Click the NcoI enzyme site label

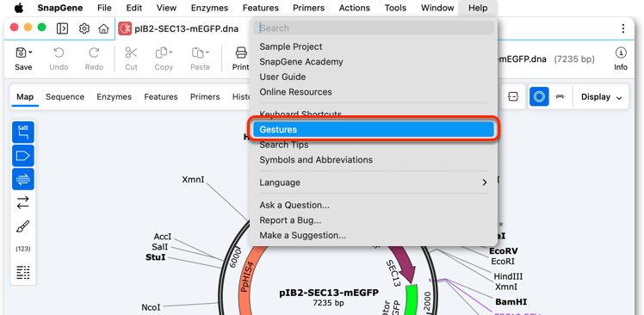click(151, 307)
